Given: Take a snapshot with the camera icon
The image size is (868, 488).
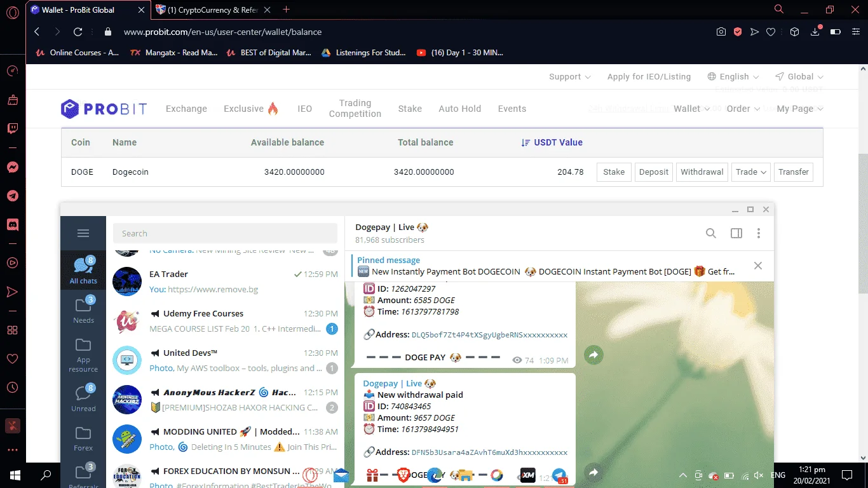Looking at the screenshot, I should [x=721, y=32].
